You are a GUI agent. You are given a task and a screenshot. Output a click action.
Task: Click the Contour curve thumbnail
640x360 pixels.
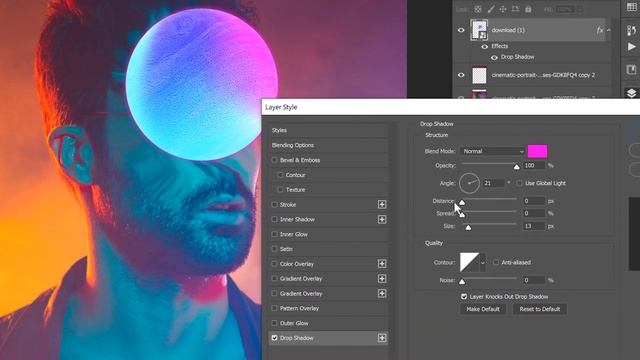(x=469, y=262)
